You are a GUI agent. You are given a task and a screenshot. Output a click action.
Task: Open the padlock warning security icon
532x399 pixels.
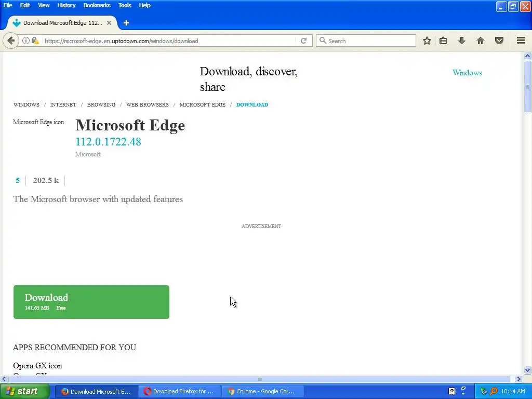35,41
